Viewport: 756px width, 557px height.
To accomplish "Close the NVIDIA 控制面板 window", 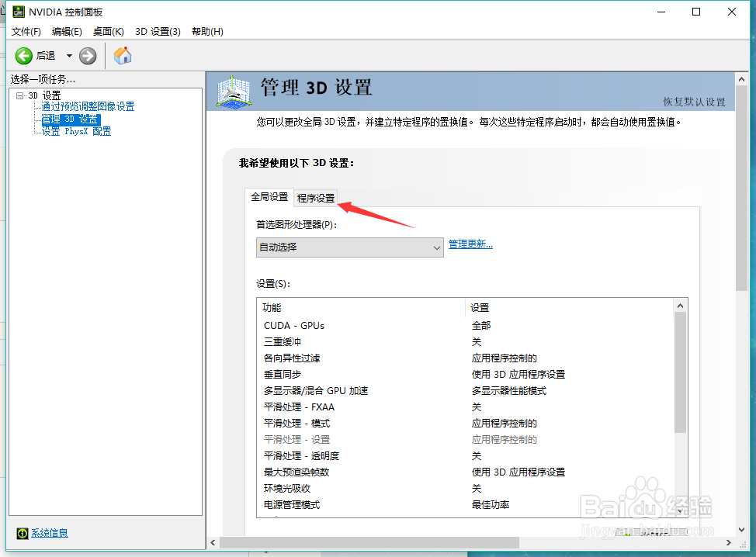I will (732, 12).
